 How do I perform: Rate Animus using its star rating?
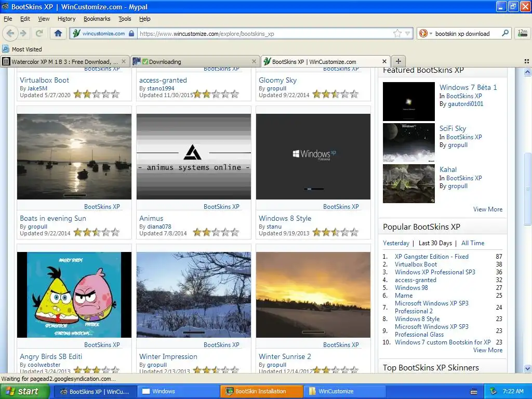[x=216, y=232]
